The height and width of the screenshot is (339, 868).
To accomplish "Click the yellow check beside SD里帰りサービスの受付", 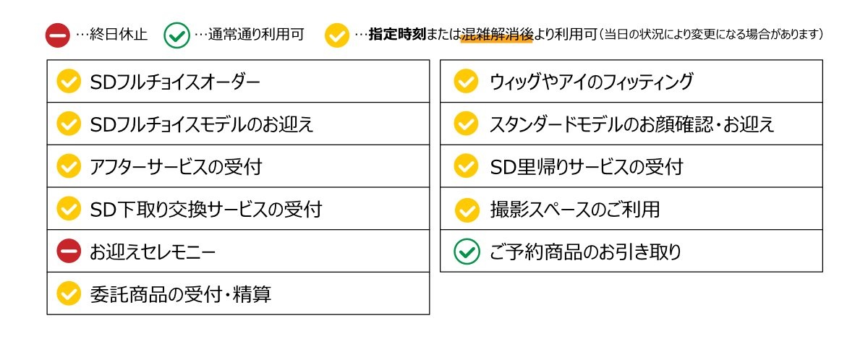I will tap(466, 167).
